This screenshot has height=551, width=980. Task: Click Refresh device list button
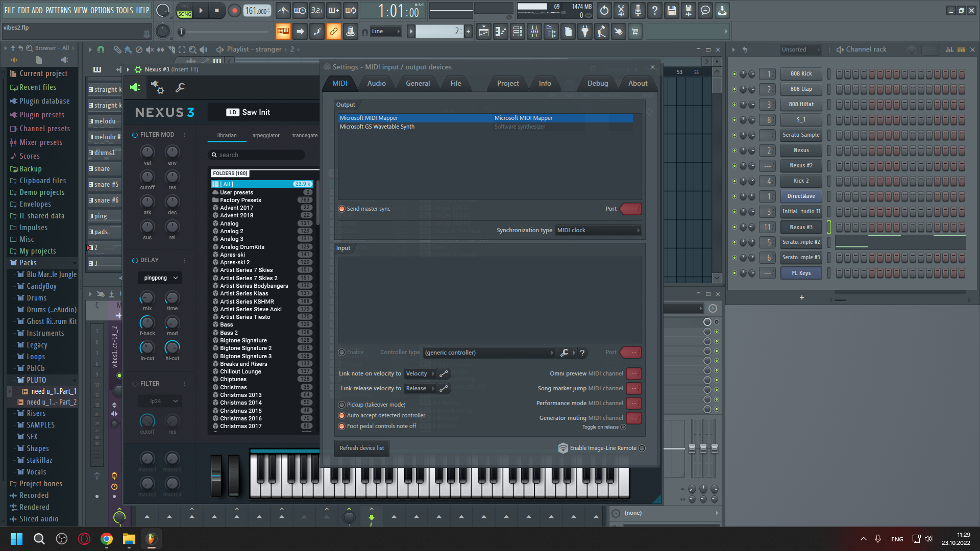click(362, 448)
